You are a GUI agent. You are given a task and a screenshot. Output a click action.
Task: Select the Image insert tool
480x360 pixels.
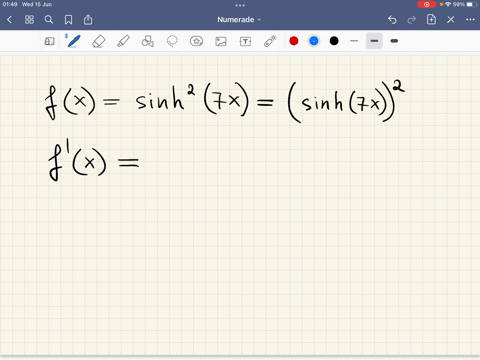(x=221, y=41)
